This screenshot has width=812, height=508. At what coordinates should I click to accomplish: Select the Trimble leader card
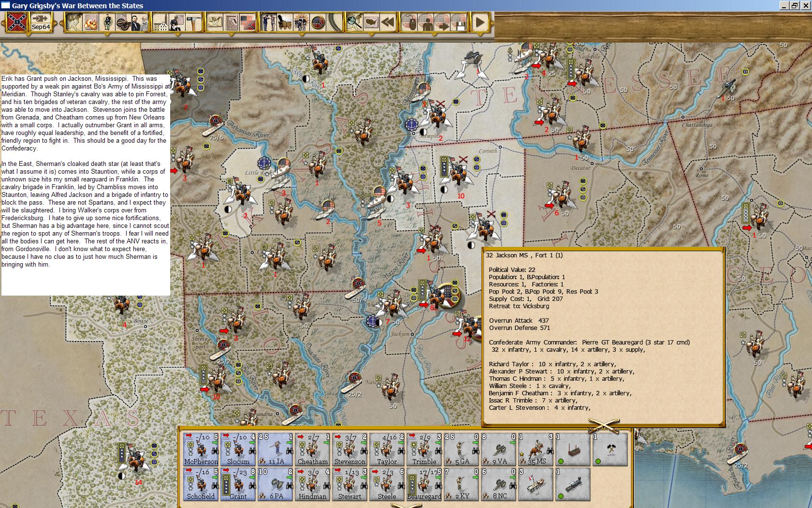(x=424, y=449)
